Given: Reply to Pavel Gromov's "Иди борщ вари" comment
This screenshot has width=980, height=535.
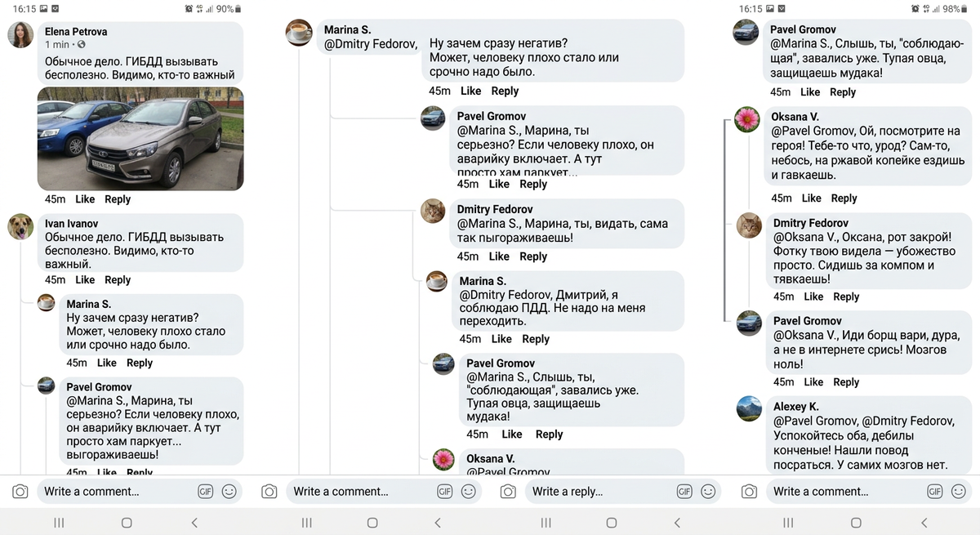Looking at the screenshot, I should tap(846, 382).
